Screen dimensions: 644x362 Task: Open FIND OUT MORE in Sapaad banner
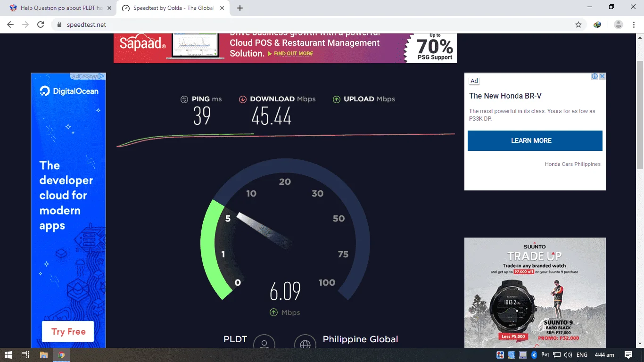(x=293, y=54)
